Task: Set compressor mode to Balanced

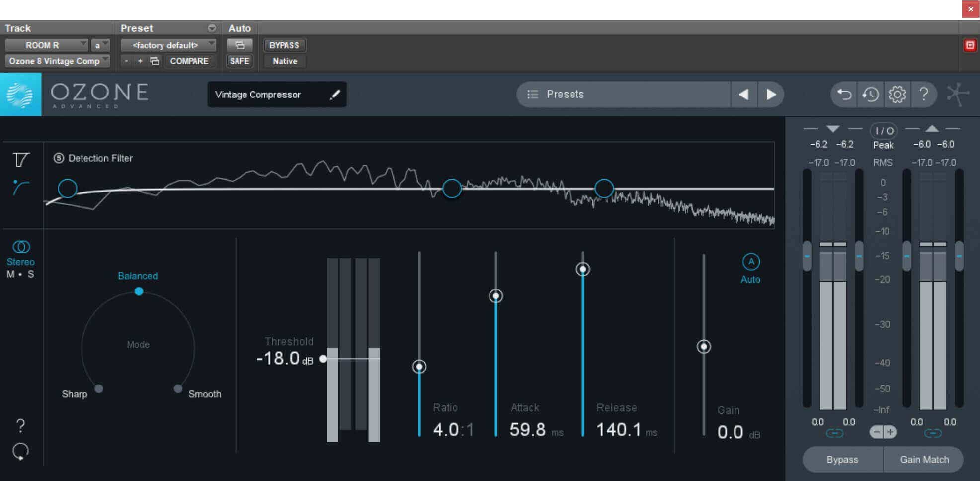Action: (x=138, y=276)
